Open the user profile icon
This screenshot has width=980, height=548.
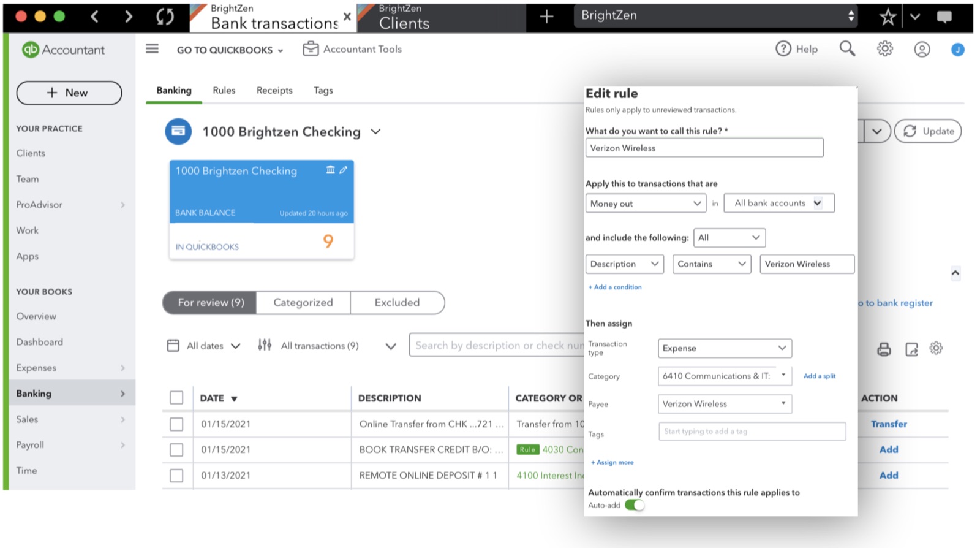pyautogui.click(x=922, y=49)
